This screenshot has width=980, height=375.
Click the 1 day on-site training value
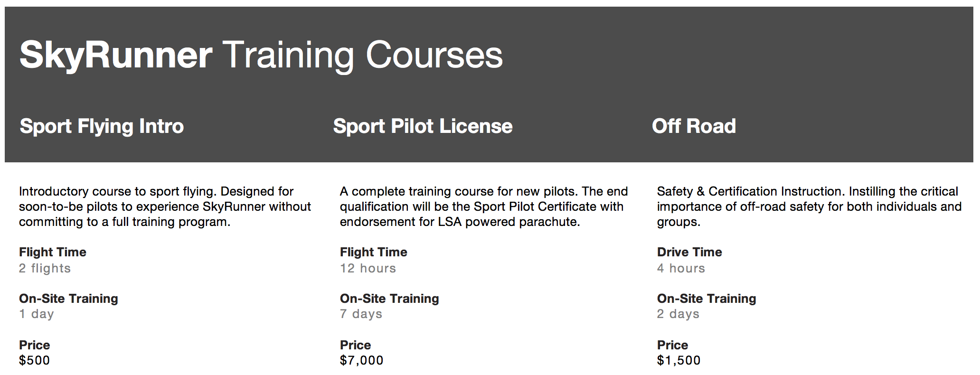37,314
